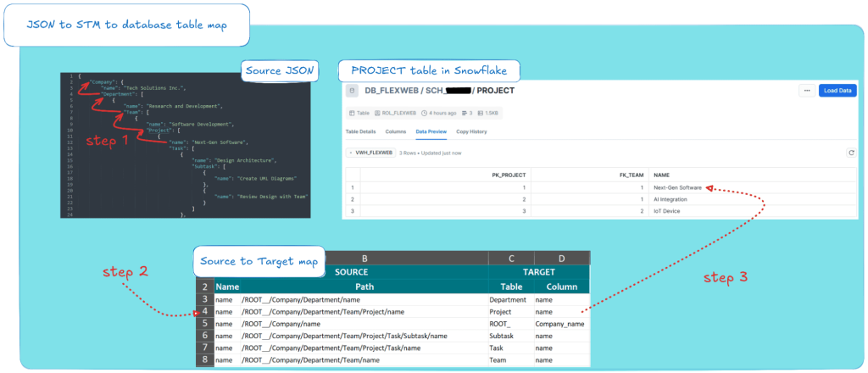Switch to the Table Details tab
The image size is (868, 373).
click(x=360, y=131)
